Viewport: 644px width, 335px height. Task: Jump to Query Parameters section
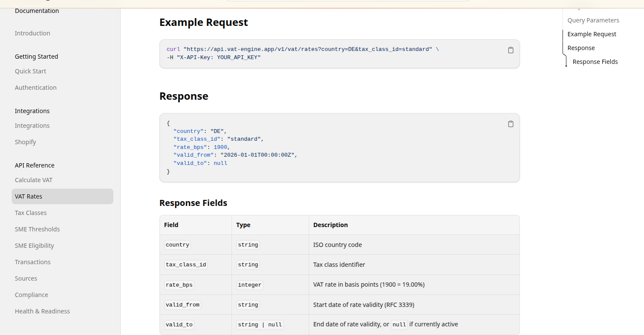click(x=593, y=20)
